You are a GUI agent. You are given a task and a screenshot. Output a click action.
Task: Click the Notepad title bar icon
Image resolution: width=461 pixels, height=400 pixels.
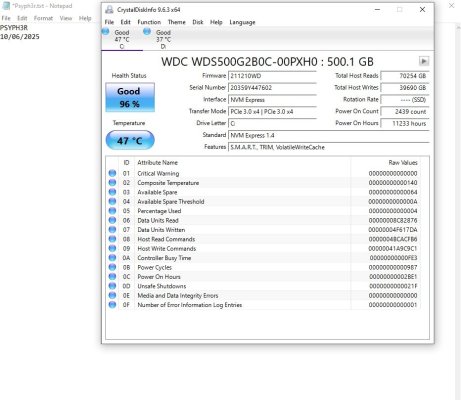pyautogui.click(x=6, y=6)
